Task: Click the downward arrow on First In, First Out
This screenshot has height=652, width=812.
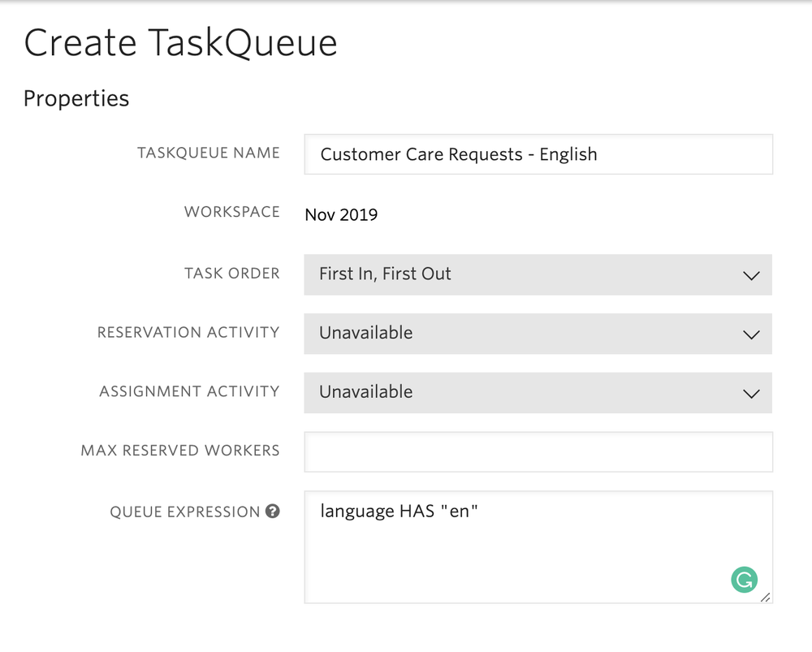Action: coord(750,274)
